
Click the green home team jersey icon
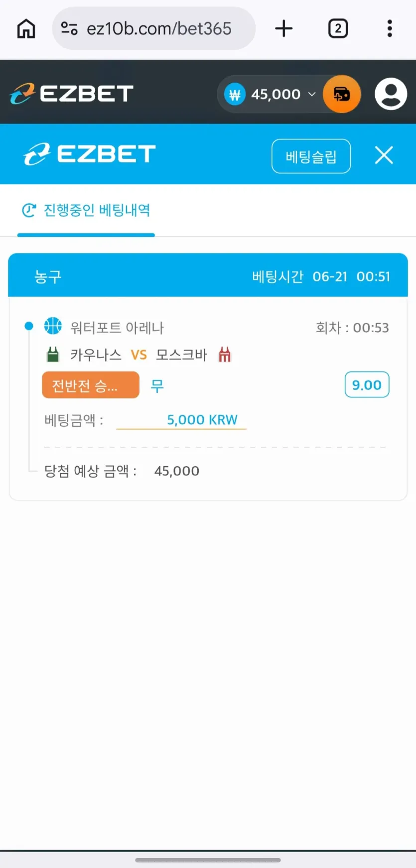(53, 355)
